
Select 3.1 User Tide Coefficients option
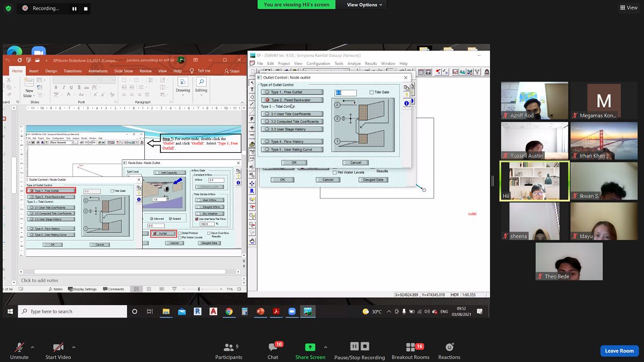tap(292, 114)
